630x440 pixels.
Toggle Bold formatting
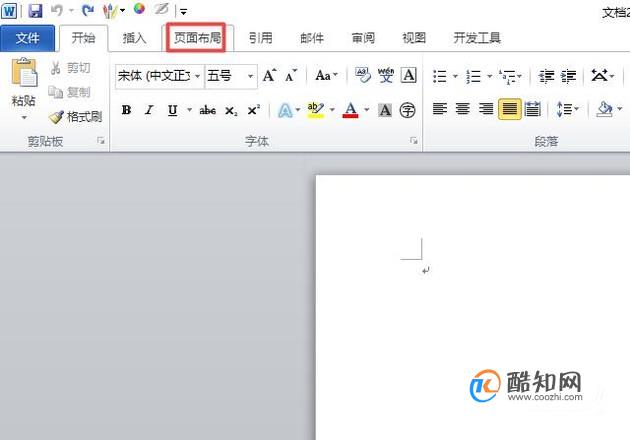point(126,110)
